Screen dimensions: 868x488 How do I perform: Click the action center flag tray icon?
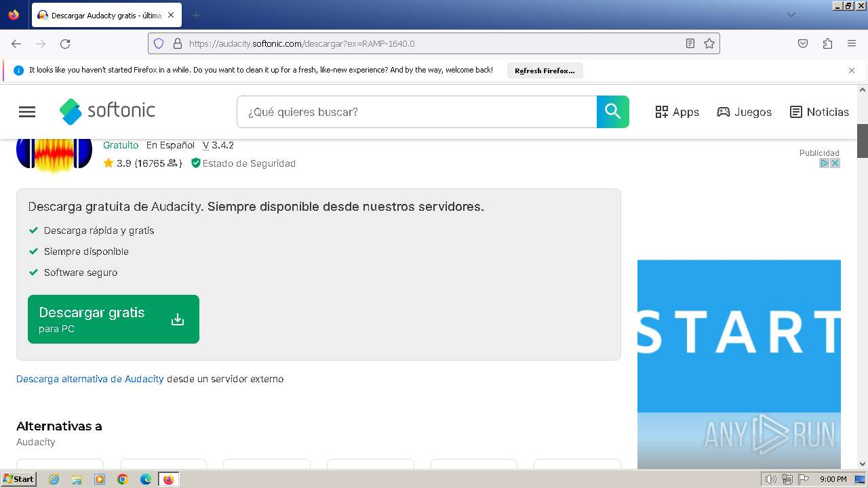click(804, 479)
